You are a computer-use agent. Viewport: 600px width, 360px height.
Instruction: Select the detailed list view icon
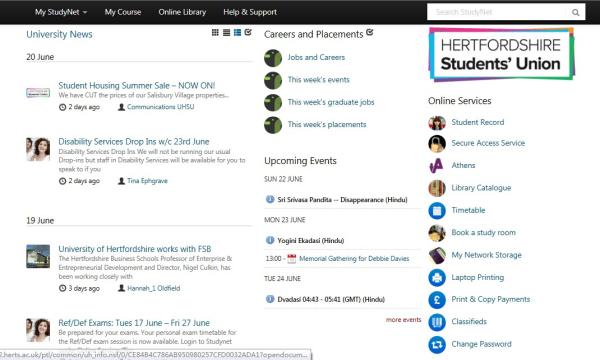[x=238, y=33]
